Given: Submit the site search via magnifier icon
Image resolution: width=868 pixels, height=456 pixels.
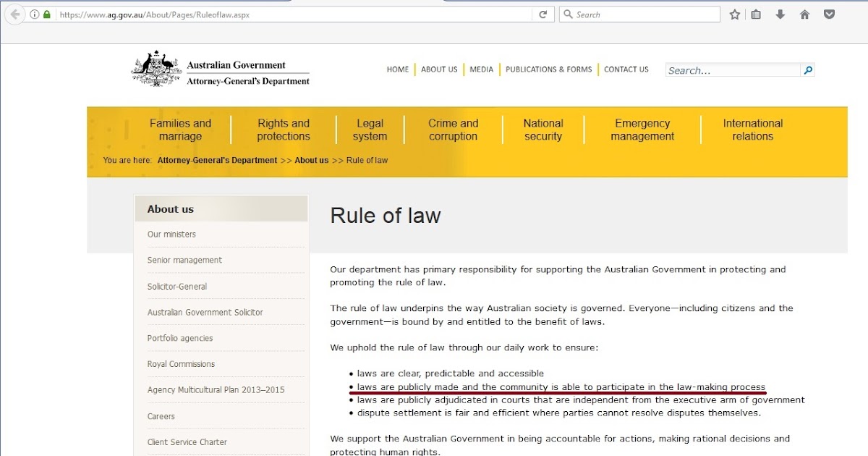Looking at the screenshot, I should [808, 69].
